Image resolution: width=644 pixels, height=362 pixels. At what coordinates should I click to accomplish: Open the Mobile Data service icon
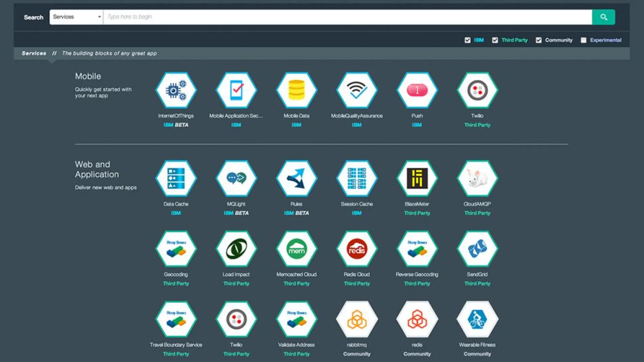[x=297, y=90]
